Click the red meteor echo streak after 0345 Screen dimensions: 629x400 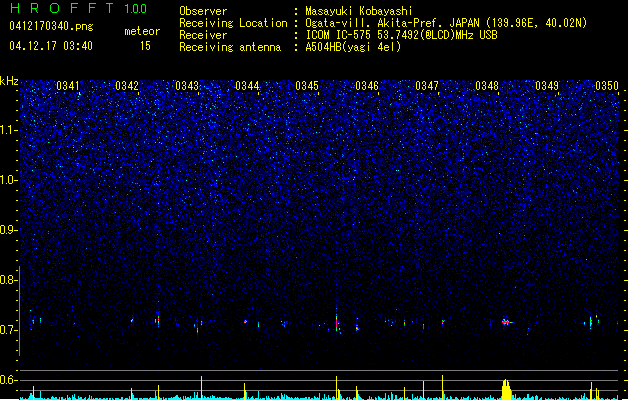(x=337, y=323)
